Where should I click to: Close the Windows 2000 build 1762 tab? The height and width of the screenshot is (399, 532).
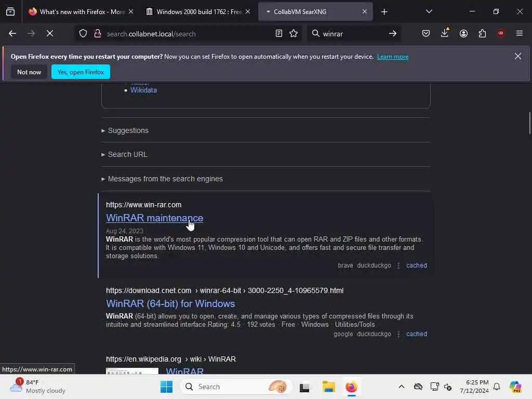pos(248,11)
